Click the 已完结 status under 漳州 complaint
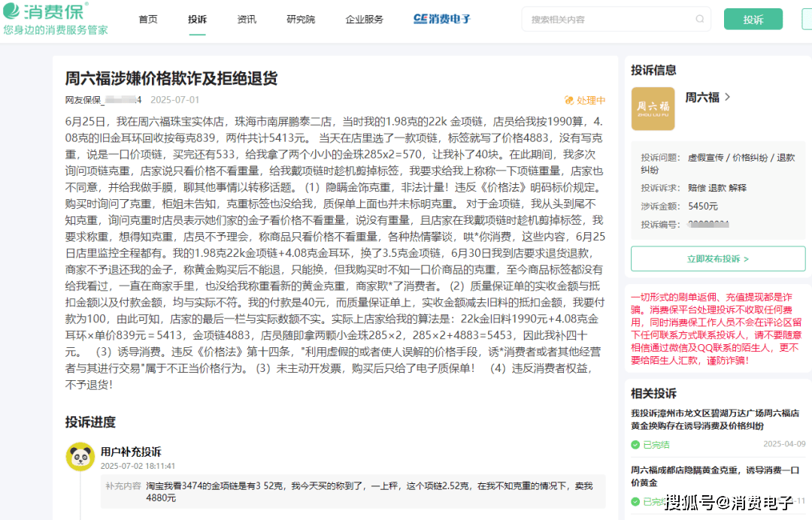Screen dimensions: 812x520 coord(656,444)
